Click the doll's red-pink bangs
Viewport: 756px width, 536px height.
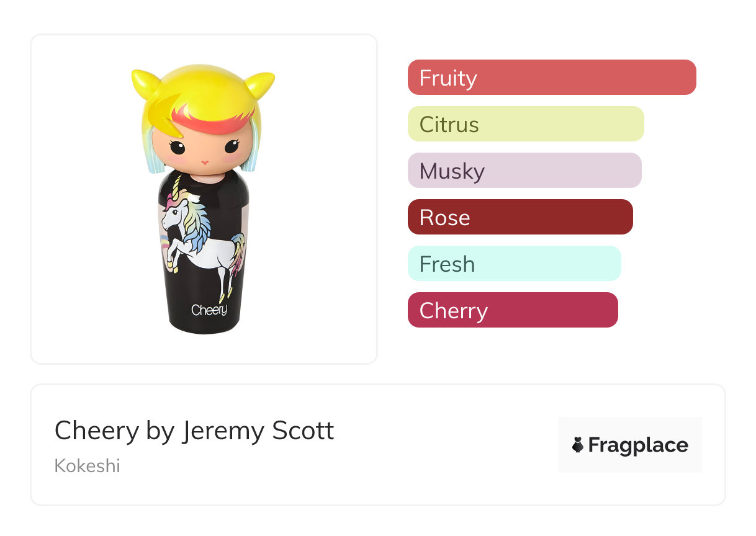click(x=214, y=117)
